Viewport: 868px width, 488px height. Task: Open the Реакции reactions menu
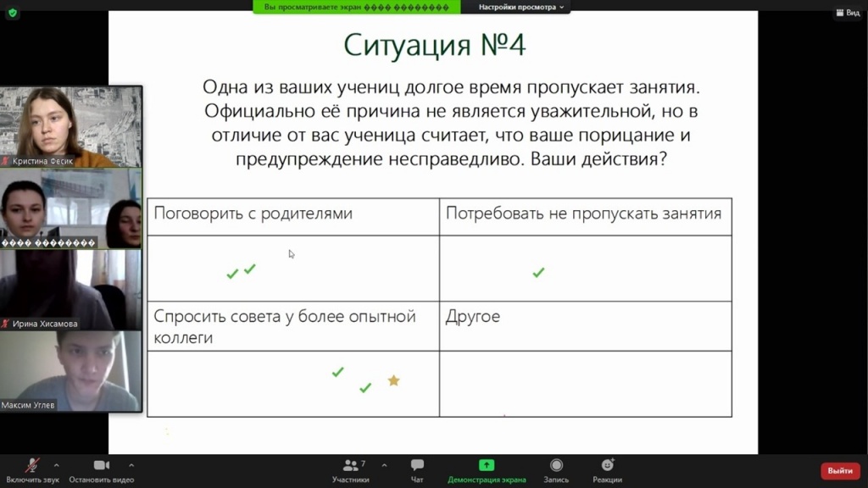tap(607, 469)
